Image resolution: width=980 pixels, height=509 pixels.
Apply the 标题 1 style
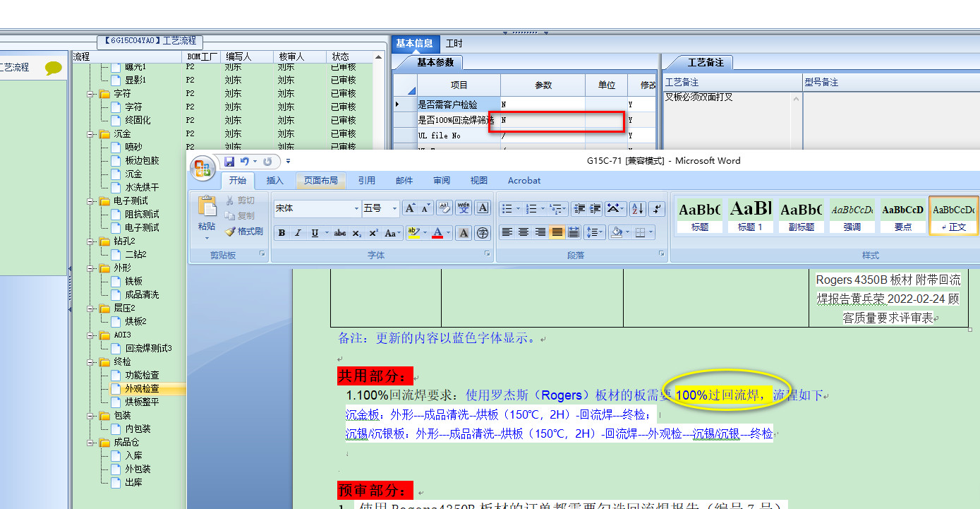pos(750,215)
